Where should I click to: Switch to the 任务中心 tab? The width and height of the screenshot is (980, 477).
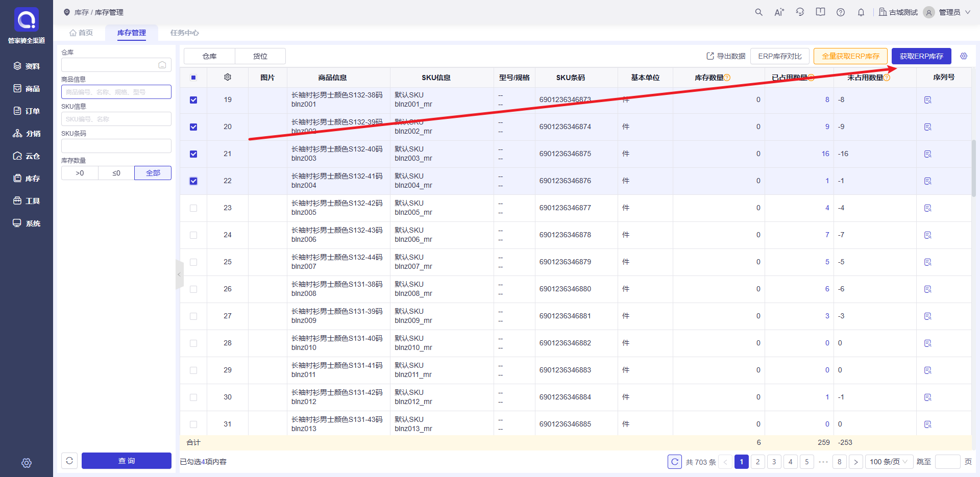(185, 33)
